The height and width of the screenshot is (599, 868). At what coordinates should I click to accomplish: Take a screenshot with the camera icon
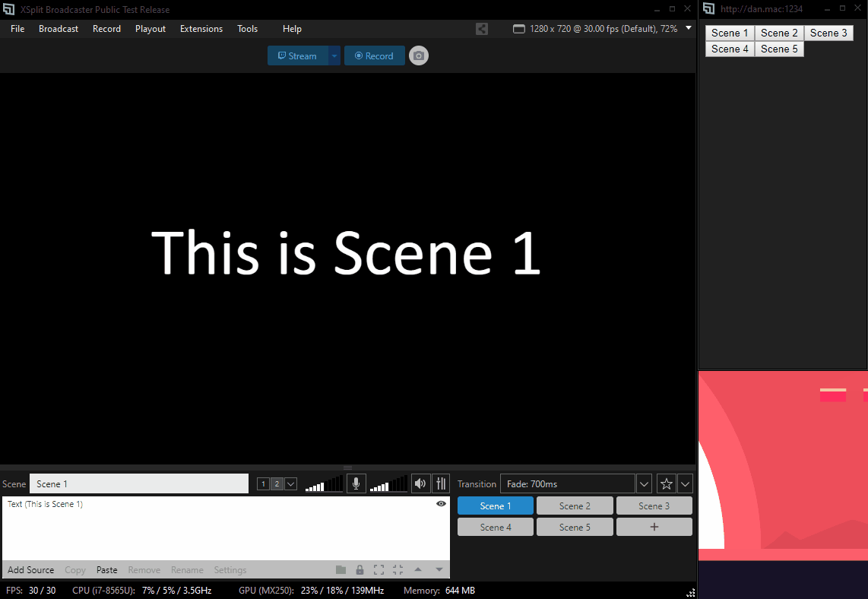(419, 56)
